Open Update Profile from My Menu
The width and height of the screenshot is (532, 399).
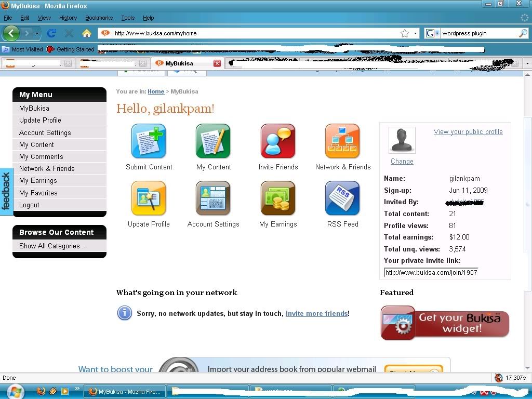[59, 121]
